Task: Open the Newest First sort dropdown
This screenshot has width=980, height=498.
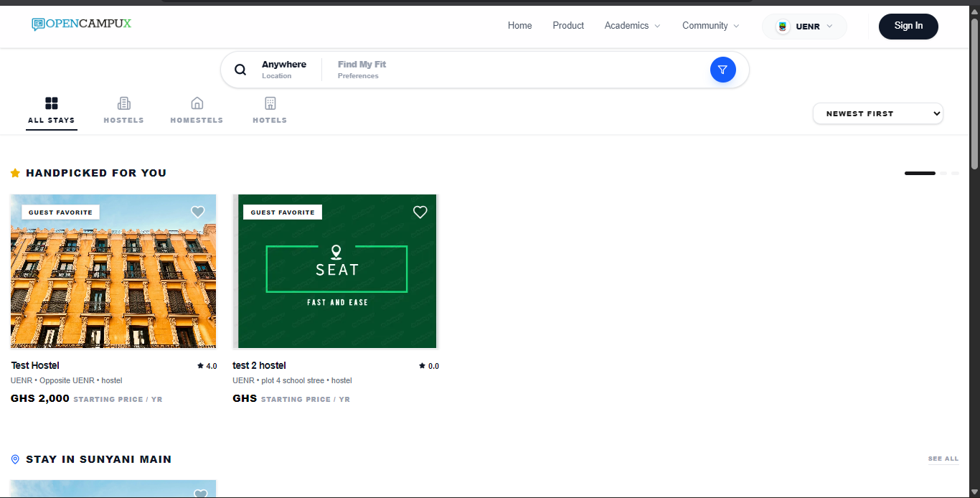Action: [877, 113]
